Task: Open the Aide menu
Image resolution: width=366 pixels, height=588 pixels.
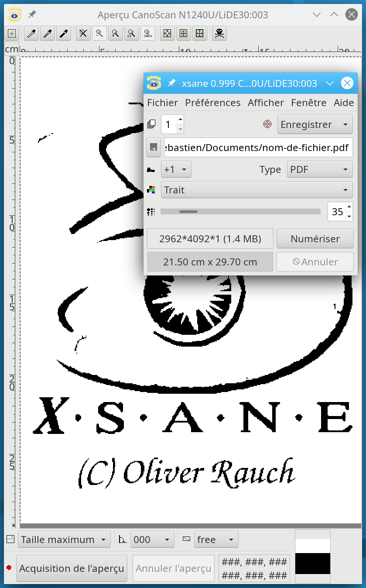Action: pos(344,103)
